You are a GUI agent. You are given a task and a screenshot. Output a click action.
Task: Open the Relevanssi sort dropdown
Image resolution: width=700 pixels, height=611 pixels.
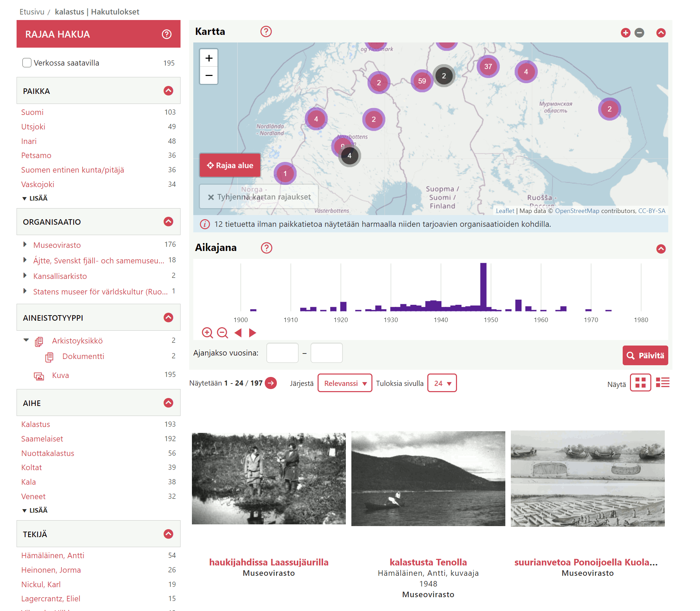pos(344,383)
